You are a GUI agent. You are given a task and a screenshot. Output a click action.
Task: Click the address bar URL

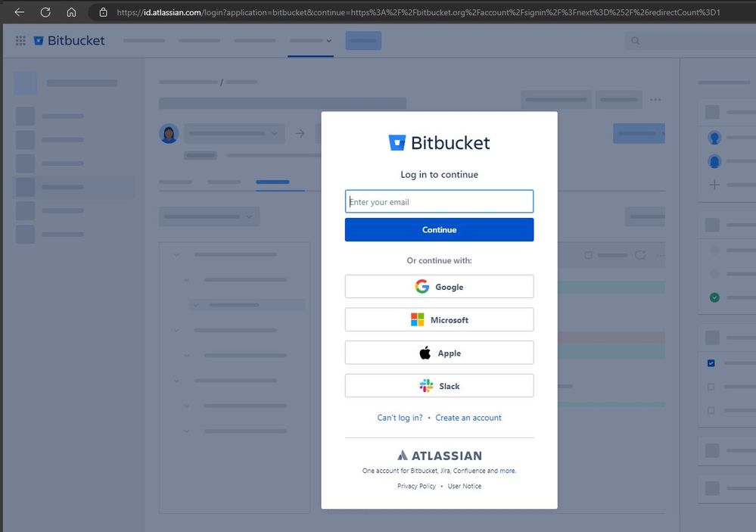click(x=418, y=12)
